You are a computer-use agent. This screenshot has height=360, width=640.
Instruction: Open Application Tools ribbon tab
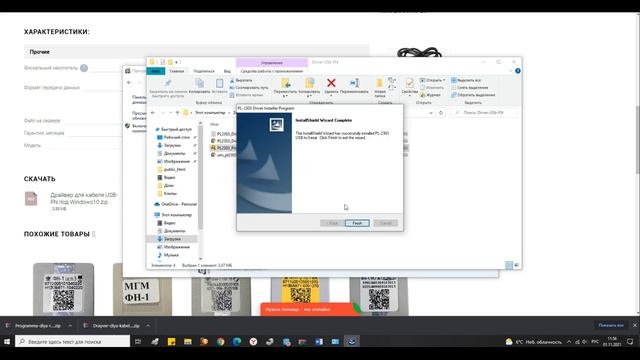(272, 71)
